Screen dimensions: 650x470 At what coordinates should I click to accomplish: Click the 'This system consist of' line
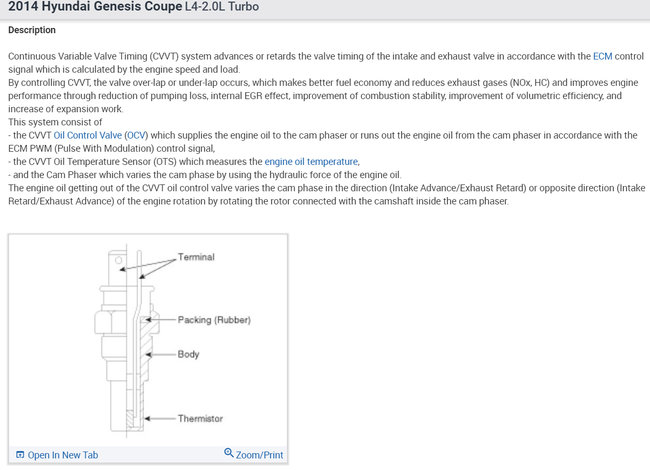tap(55, 122)
